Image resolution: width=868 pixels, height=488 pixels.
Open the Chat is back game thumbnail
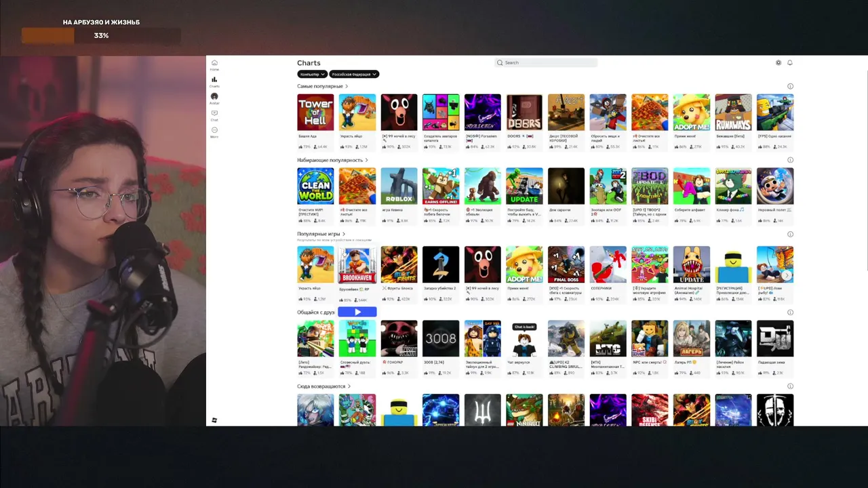point(524,338)
